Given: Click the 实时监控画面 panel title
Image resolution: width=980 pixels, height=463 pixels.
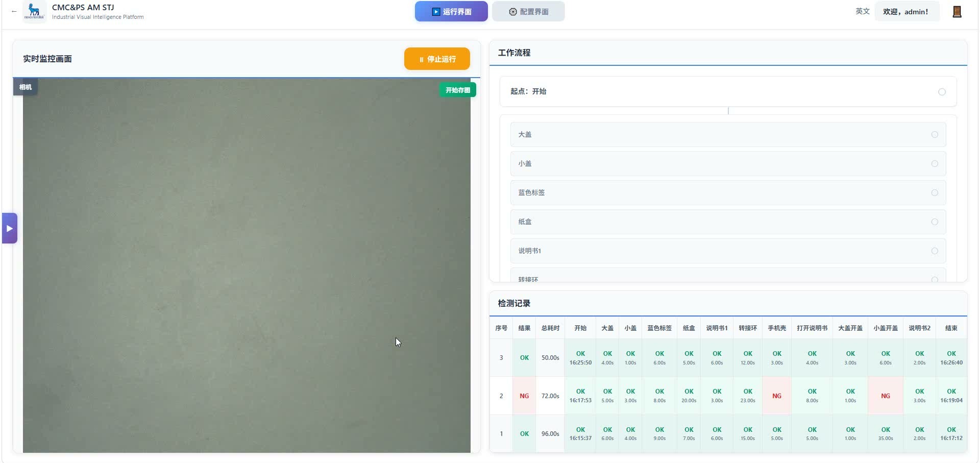Looking at the screenshot, I should tap(47, 59).
